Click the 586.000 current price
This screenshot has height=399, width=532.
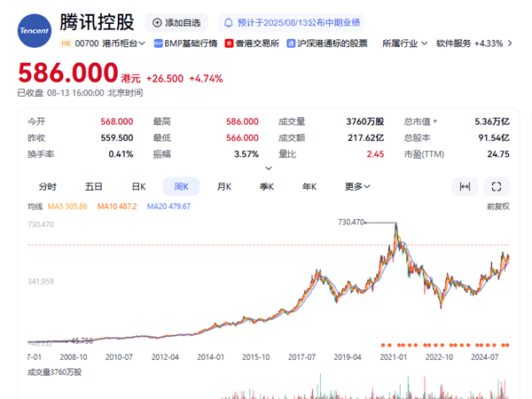coord(68,73)
